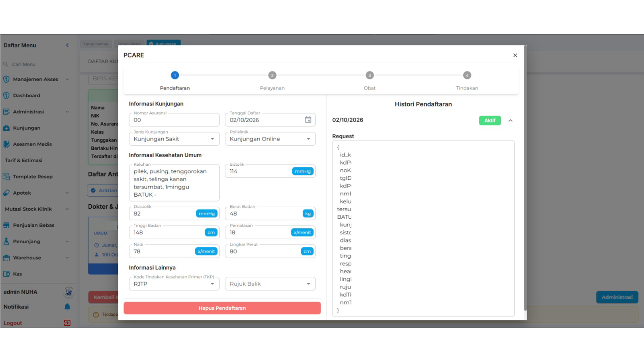
Task: Click the Warehouse icon
Action: tap(6, 258)
